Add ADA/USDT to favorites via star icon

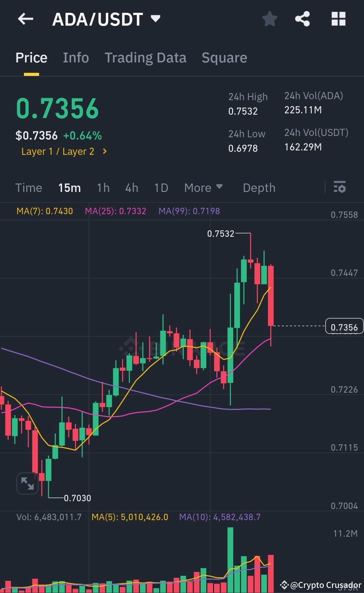[x=269, y=19]
